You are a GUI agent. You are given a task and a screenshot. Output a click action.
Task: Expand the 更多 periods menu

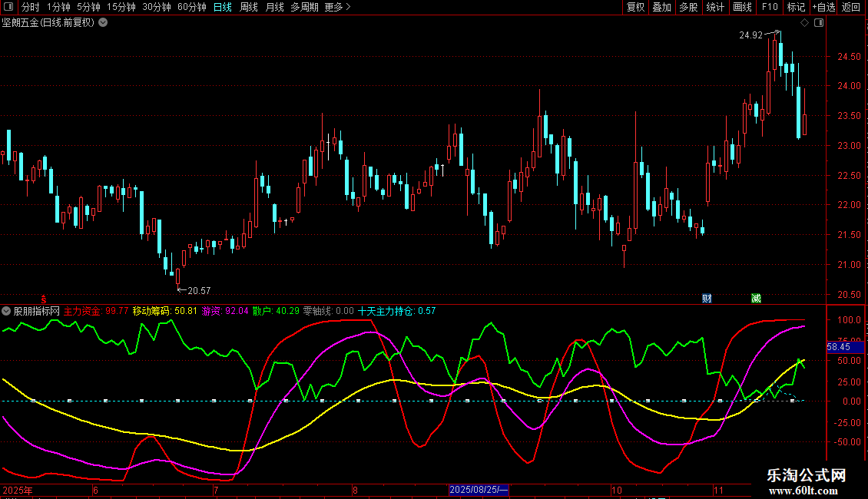coord(337,7)
